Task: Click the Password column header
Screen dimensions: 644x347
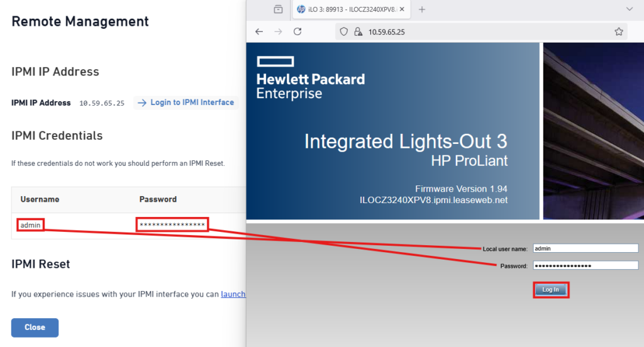Action: 158,199
